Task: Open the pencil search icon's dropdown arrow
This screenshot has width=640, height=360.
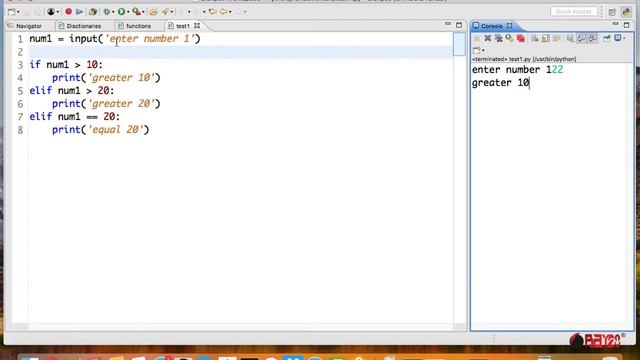Action: point(171,12)
